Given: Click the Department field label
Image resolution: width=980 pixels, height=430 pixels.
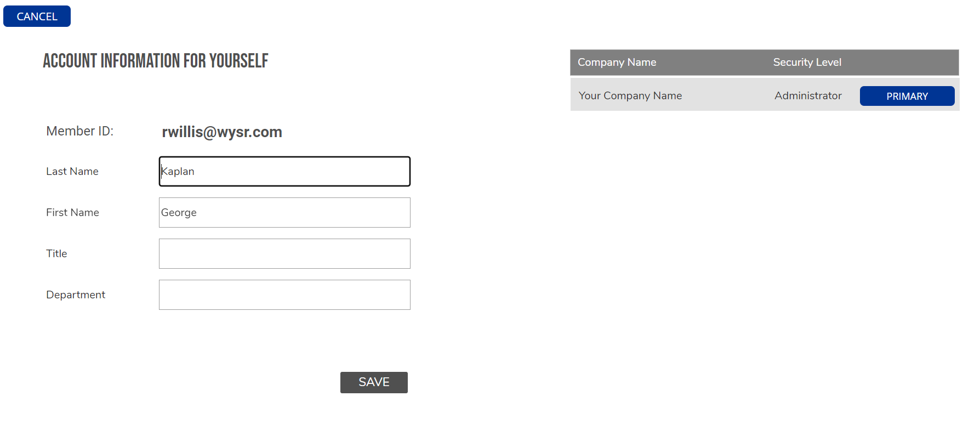Looking at the screenshot, I should tap(76, 295).
